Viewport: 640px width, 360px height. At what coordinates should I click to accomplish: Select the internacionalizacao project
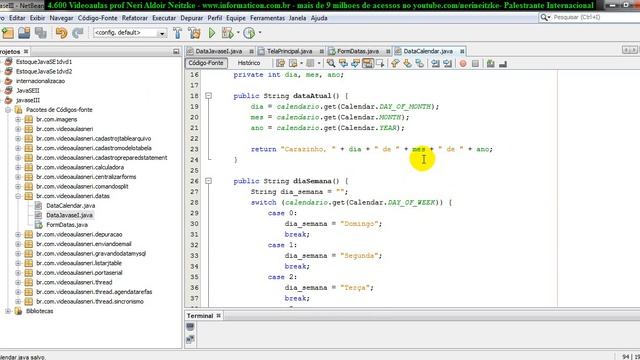point(40,81)
